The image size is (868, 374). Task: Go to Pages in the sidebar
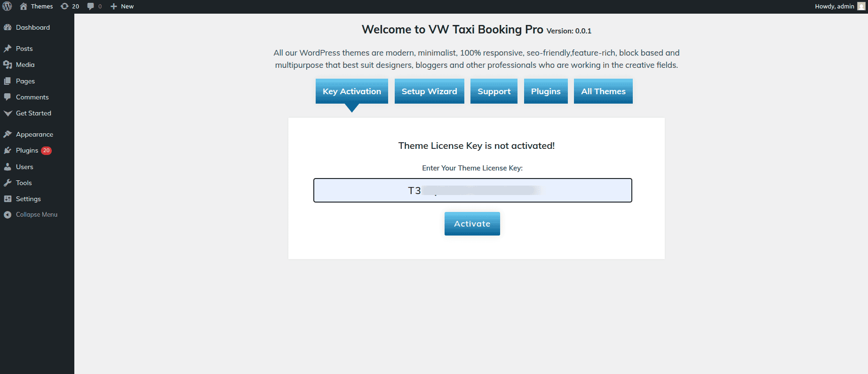25,81
